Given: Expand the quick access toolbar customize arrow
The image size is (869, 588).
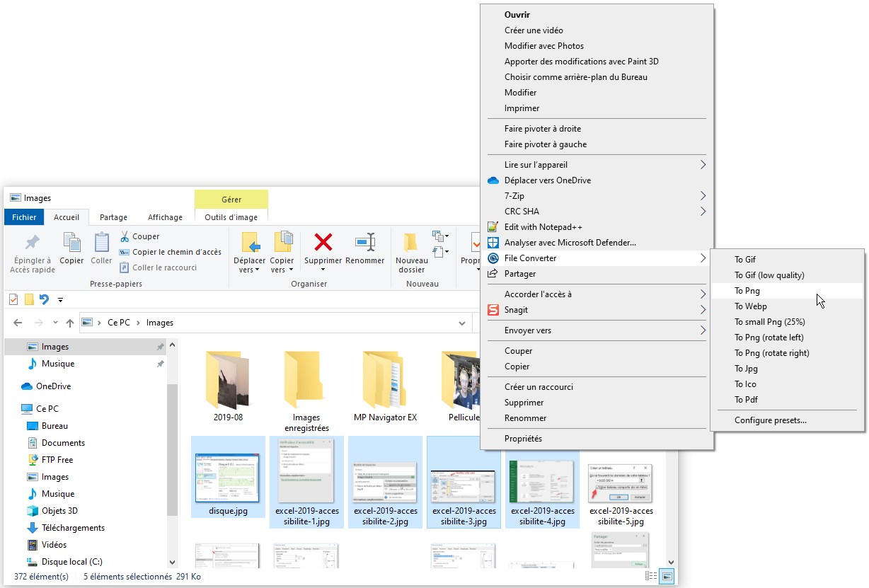Looking at the screenshot, I should coord(60,300).
